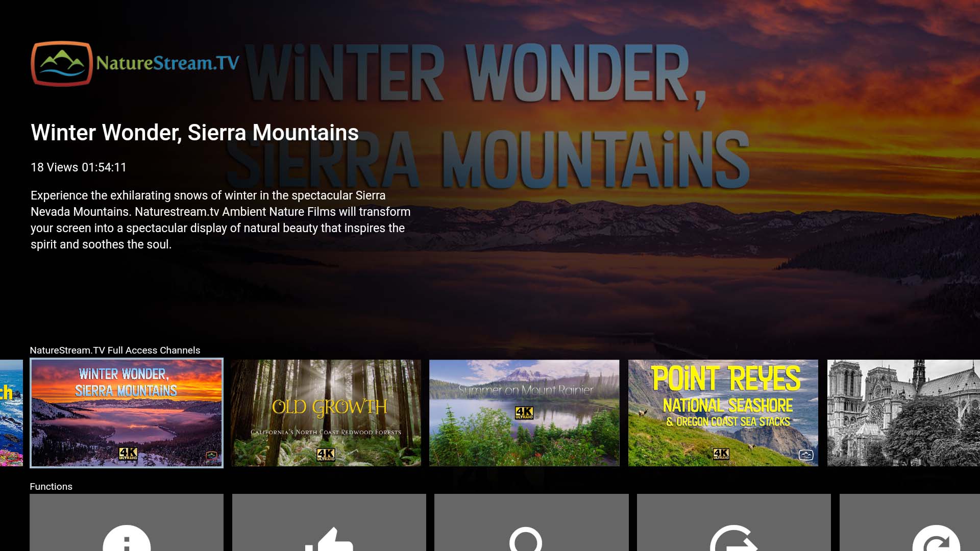Viewport: 980px width, 551px height.
Task: Open Point Reyes National Seashore video
Action: pyautogui.click(x=723, y=413)
